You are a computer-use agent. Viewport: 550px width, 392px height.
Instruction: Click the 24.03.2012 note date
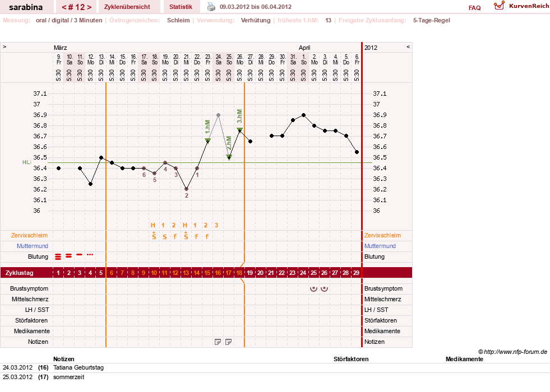coord(17,367)
